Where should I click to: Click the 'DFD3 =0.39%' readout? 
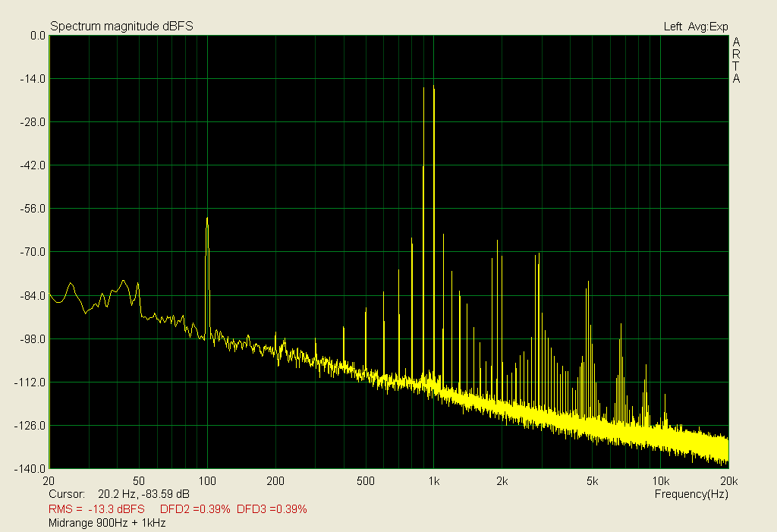point(272,509)
